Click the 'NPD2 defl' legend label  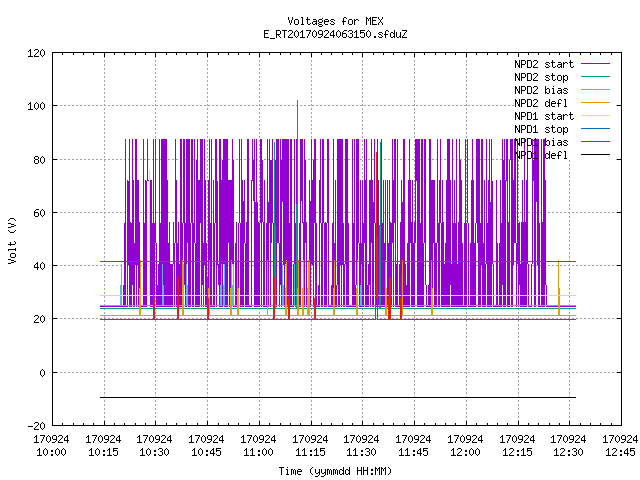pyautogui.click(x=541, y=103)
